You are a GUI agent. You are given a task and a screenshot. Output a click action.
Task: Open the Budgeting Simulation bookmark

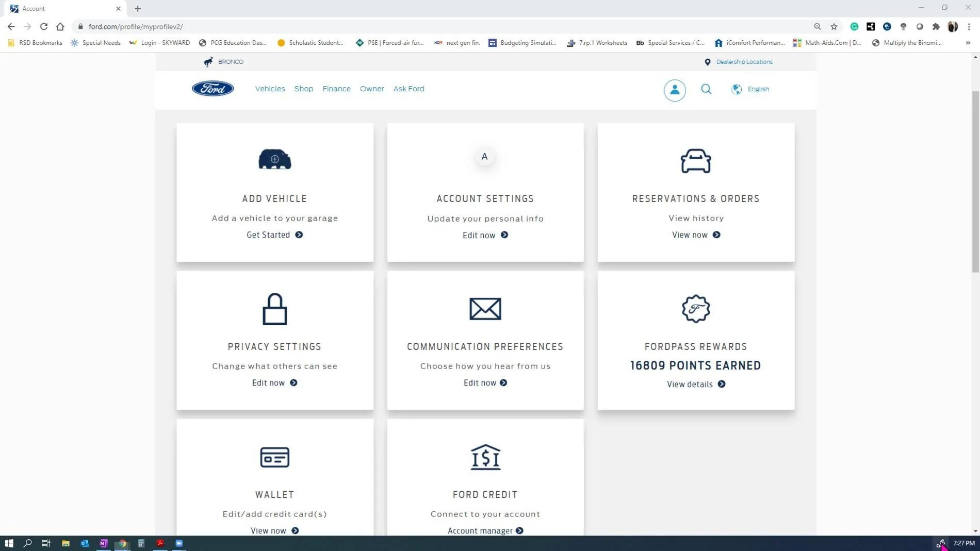point(522,43)
